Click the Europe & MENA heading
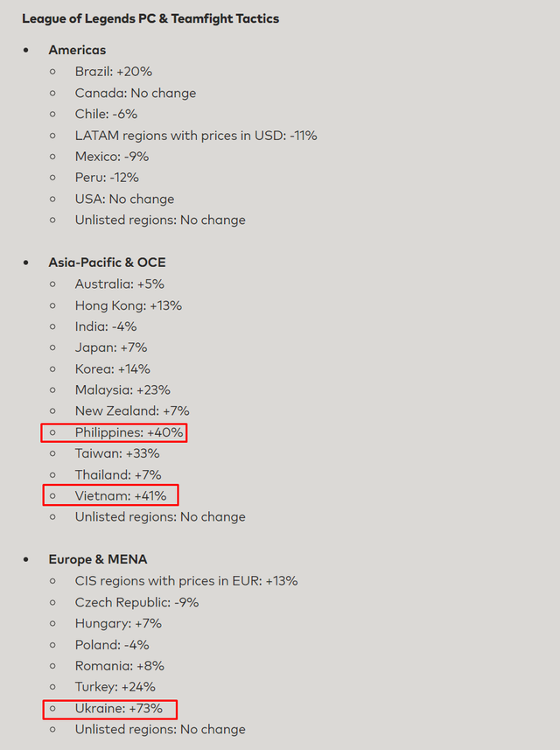560x750 pixels. (97, 559)
